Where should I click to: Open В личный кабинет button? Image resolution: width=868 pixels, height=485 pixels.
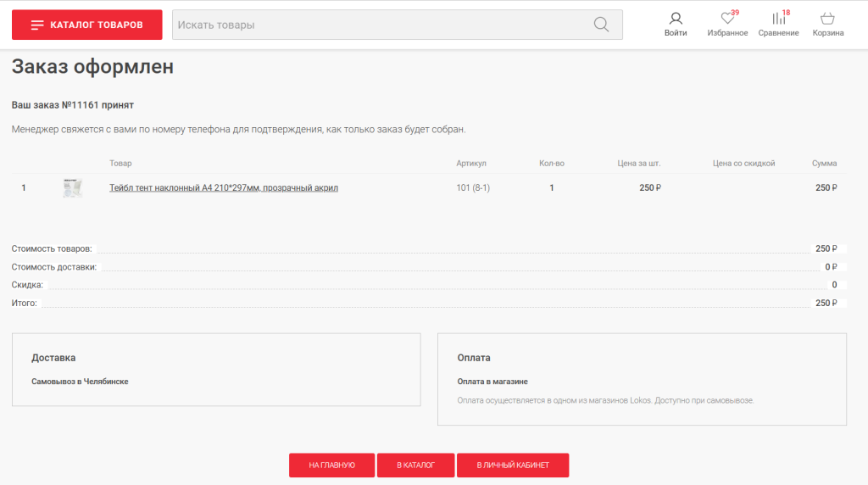tap(512, 465)
